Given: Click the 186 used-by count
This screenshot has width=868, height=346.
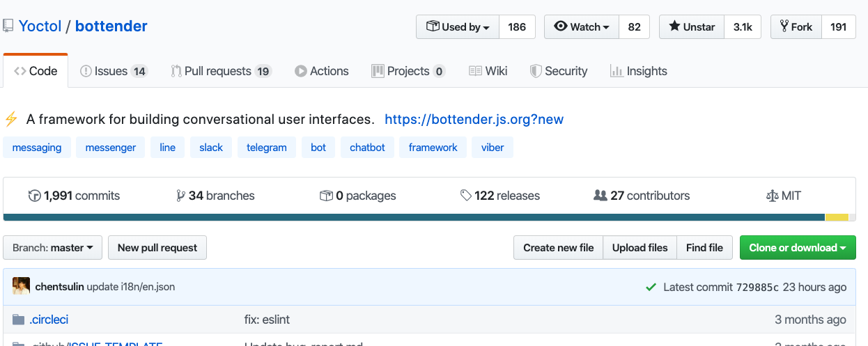Looking at the screenshot, I should pyautogui.click(x=517, y=27).
